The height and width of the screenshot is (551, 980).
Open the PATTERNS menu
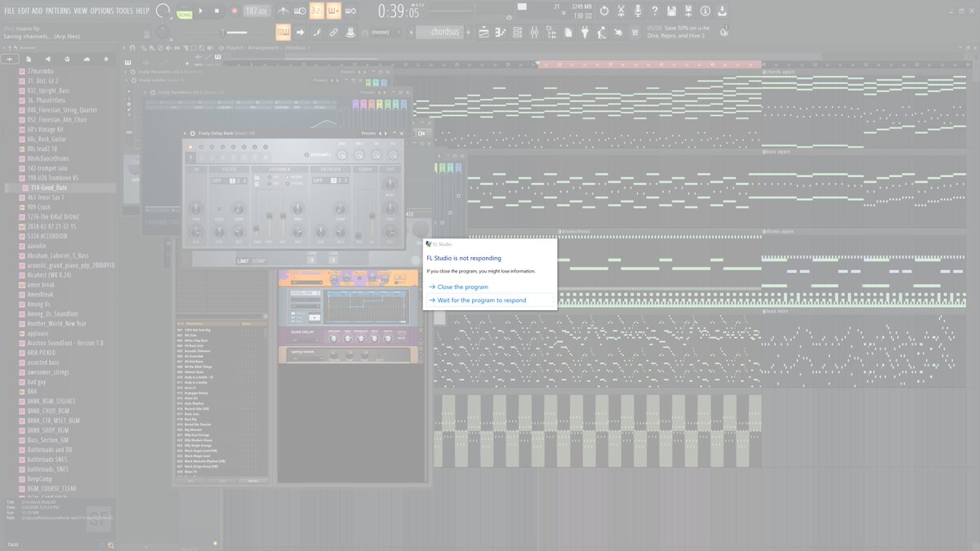click(x=58, y=11)
